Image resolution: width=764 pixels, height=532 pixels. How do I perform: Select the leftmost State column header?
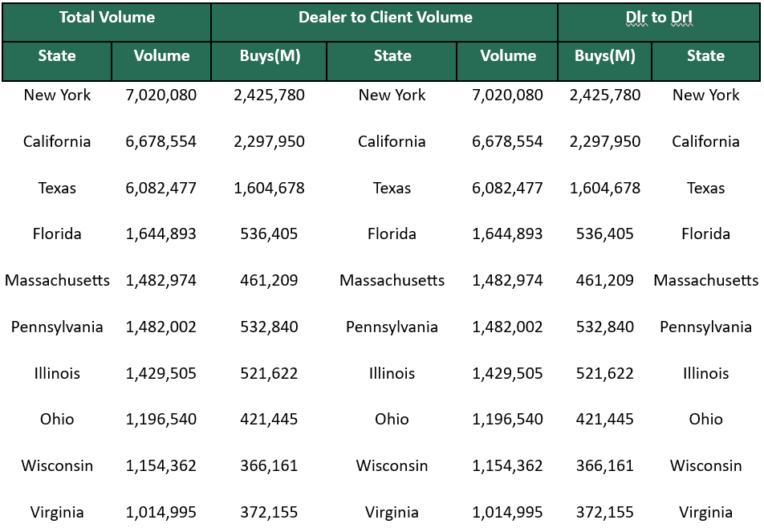57,56
